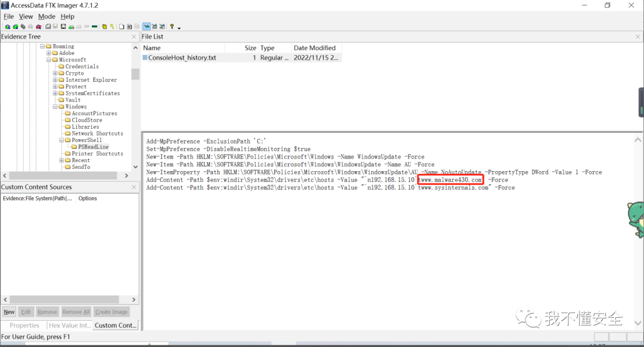Expand the Recent folder node
The height and width of the screenshot is (347, 644).
61,160
